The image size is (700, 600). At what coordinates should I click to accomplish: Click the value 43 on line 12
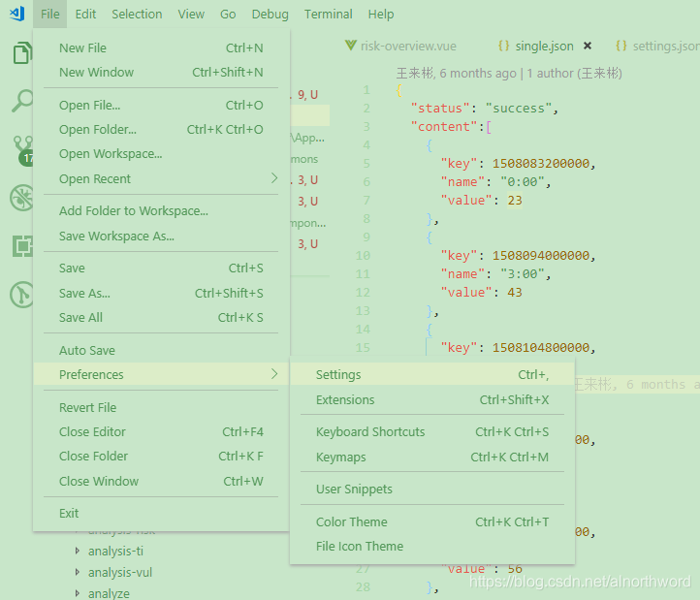pyautogui.click(x=515, y=293)
